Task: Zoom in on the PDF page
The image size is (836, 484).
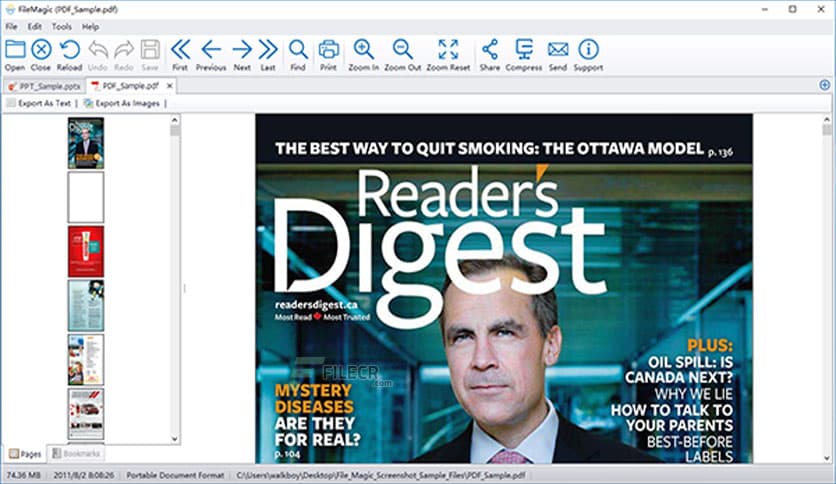Action: (x=364, y=51)
